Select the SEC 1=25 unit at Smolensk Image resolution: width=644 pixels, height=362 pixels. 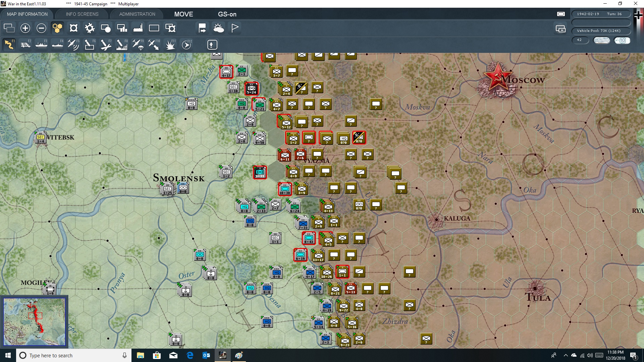coord(167,189)
